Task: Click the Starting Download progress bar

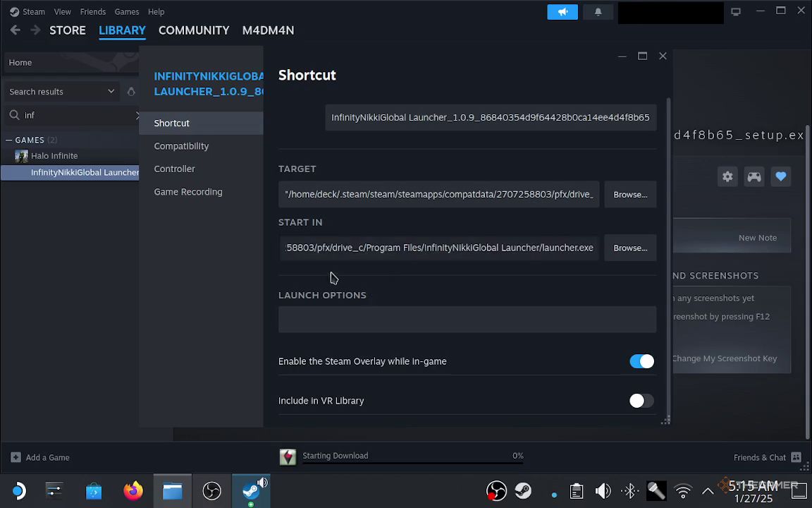Action: [x=413, y=463]
